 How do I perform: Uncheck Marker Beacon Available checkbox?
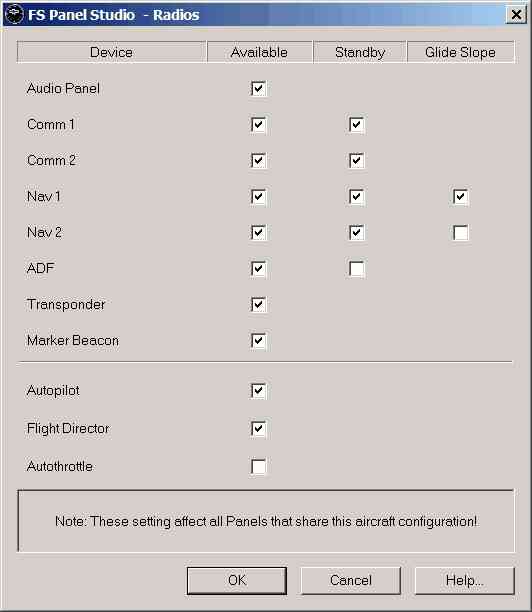click(x=258, y=340)
